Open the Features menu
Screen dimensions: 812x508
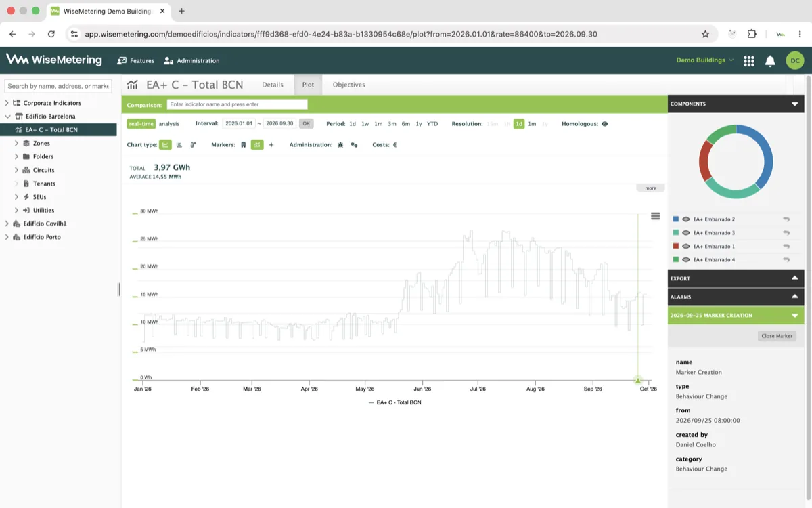coord(135,61)
